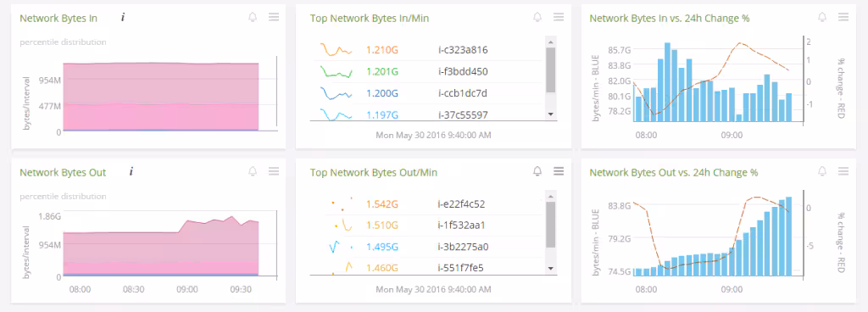
Task: Click the 1.200G value
Action: (x=382, y=93)
